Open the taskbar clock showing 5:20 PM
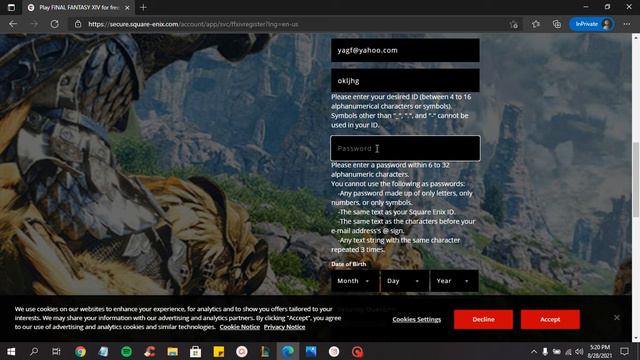Viewport: 640px width, 360px height. (600, 351)
